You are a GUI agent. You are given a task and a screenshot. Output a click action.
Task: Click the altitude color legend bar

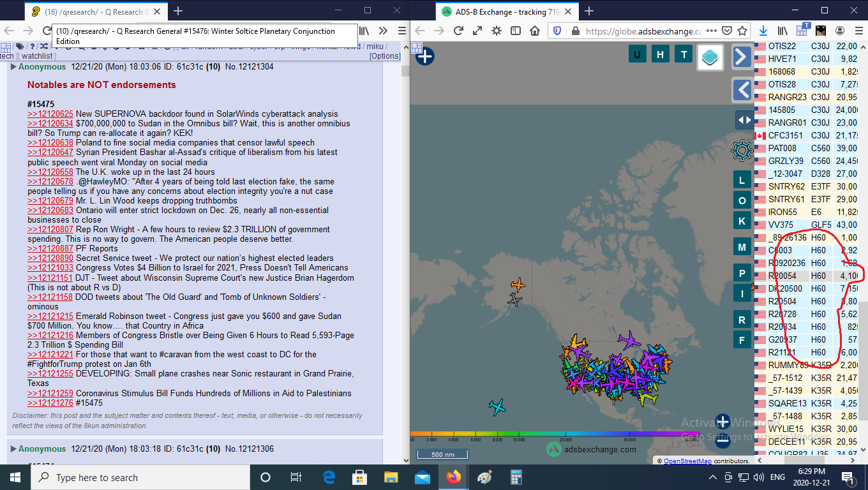(x=554, y=434)
